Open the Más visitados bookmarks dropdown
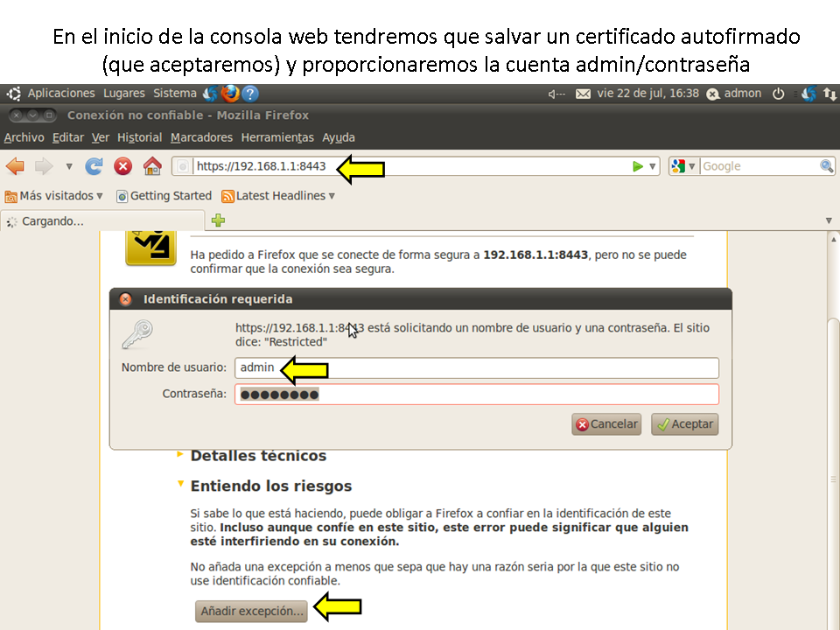This screenshot has height=630, width=840. click(x=54, y=196)
